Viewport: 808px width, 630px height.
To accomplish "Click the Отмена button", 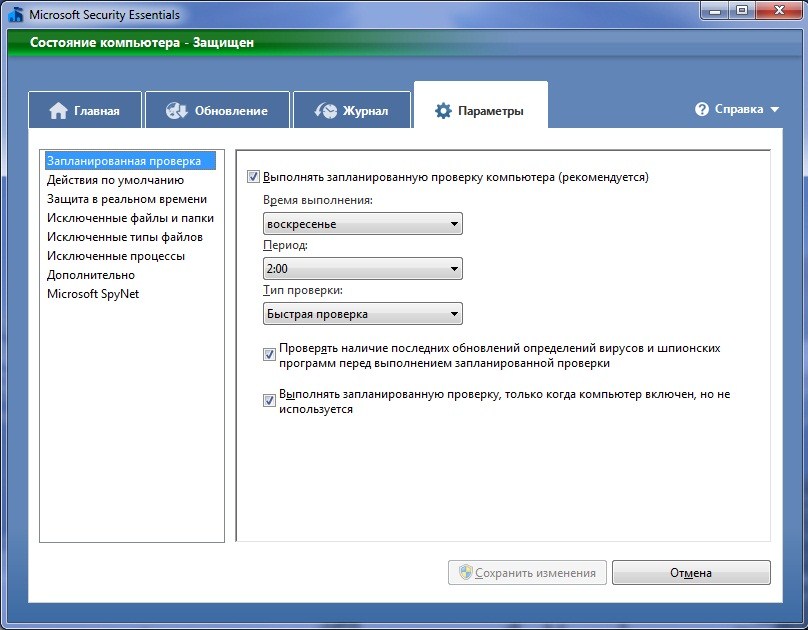I will pyautogui.click(x=691, y=572).
